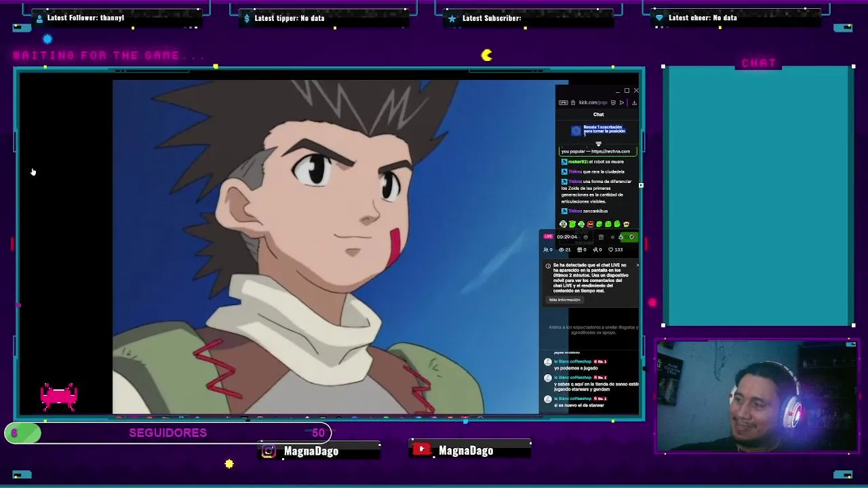Open the shield tracker-blocker icon in address bar

point(613,102)
